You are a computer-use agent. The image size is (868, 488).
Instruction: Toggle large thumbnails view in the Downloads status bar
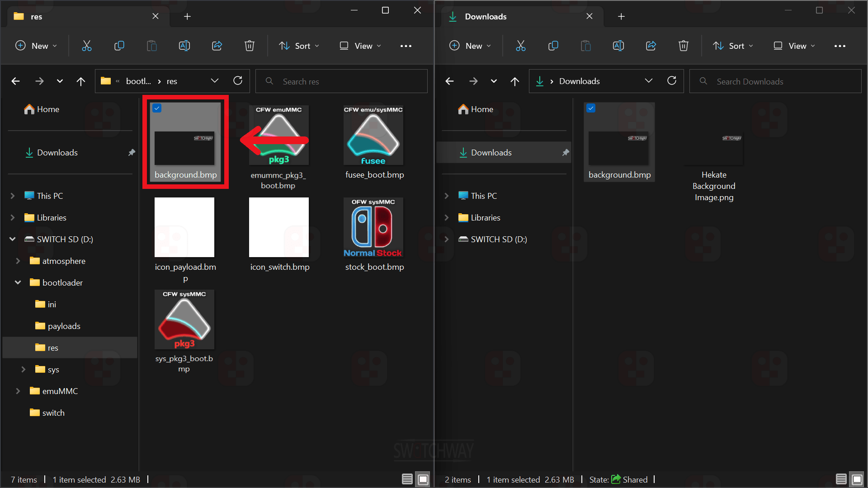coord(857,479)
